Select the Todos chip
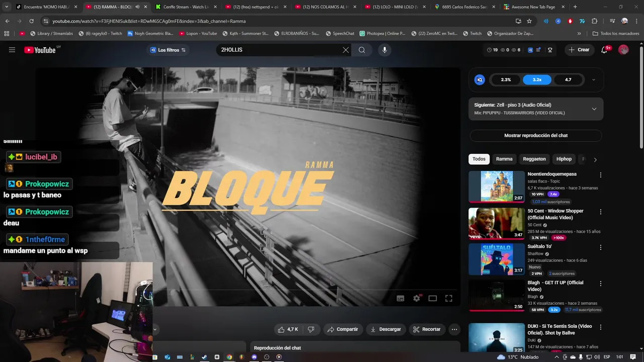644x362 pixels. click(479, 159)
